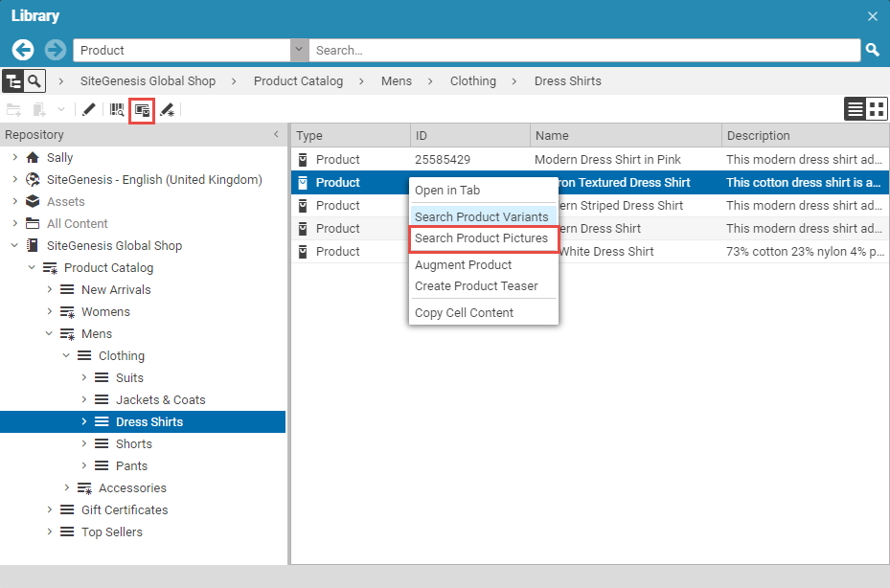This screenshot has width=890, height=588.
Task: Enable list view layout
Action: click(x=856, y=108)
